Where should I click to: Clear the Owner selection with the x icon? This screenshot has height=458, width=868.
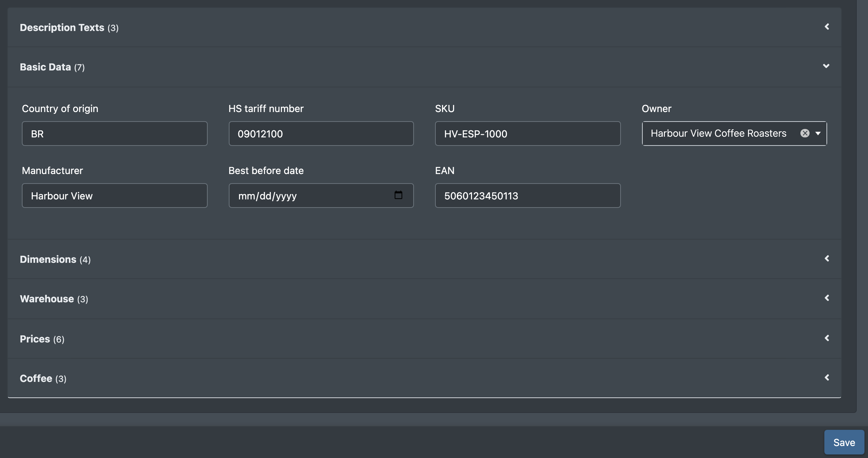(x=805, y=133)
